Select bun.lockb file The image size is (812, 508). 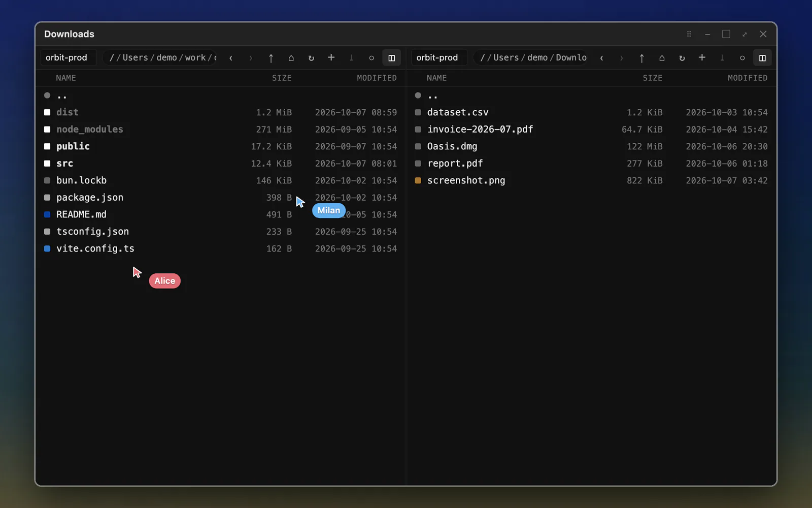tap(221, 180)
